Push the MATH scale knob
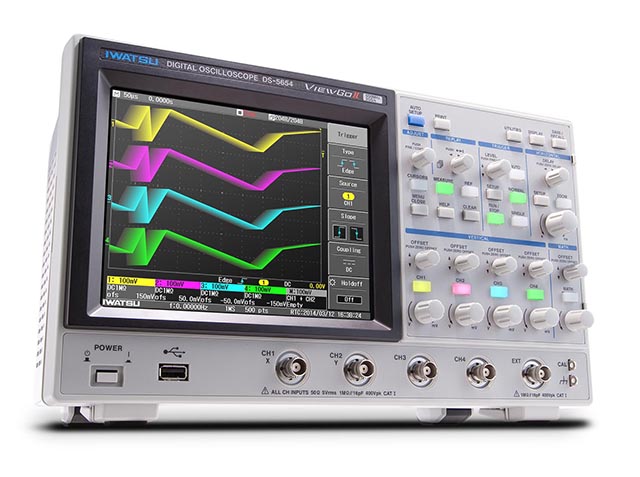This screenshot has height=477, width=640. coord(577,320)
